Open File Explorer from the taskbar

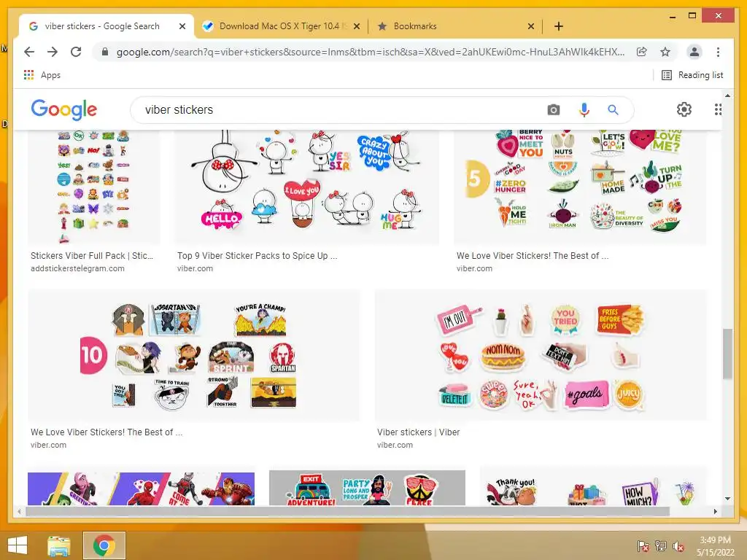point(58,545)
